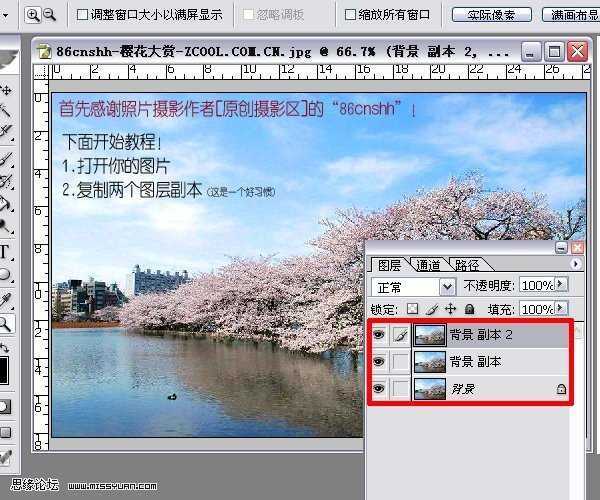
Task: Select the Eyedropper tool
Action: click(x=5, y=299)
